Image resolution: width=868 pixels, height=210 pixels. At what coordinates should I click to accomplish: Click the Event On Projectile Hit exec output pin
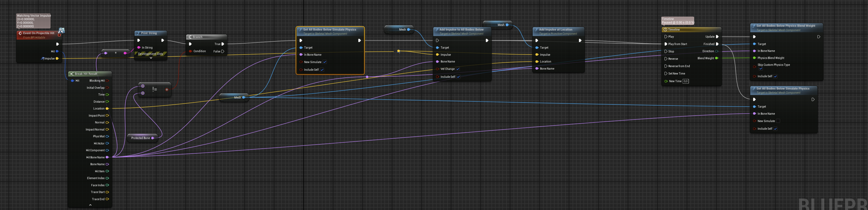[x=58, y=44]
